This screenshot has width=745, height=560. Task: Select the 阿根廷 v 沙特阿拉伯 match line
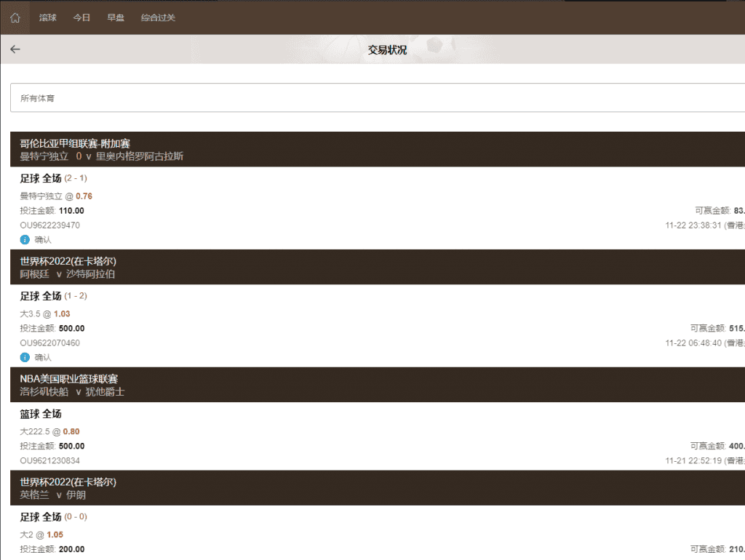click(68, 274)
